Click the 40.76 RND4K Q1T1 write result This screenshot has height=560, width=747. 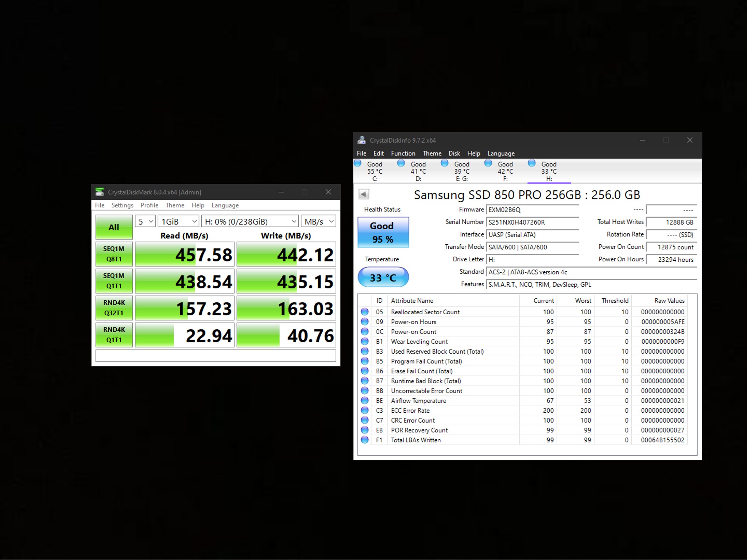[x=286, y=335]
